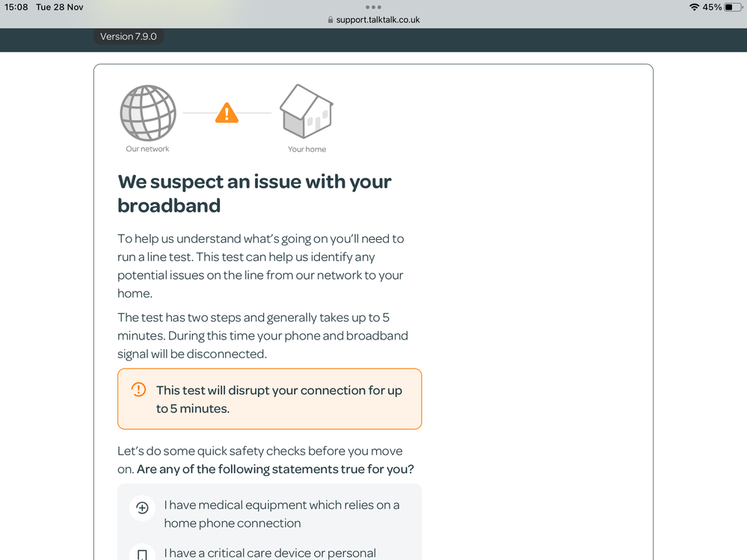Tap the Wi-Fi status icon
Screen dimensions: 747x560
click(694, 7)
